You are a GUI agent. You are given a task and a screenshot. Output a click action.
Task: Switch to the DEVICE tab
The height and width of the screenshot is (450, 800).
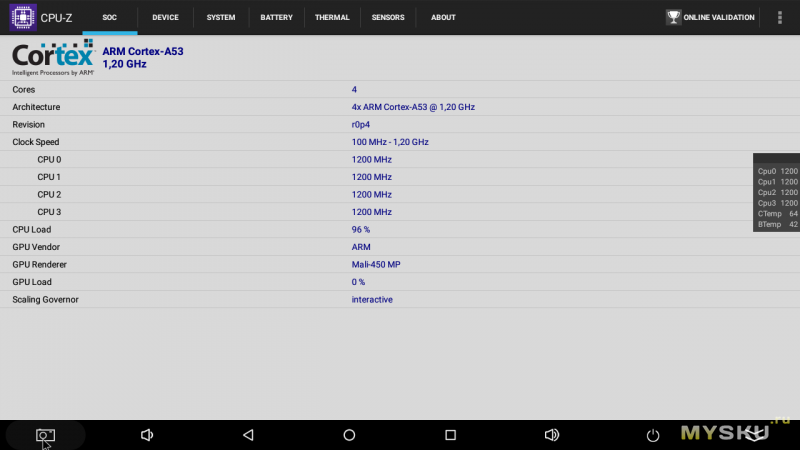pyautogui.click(x=165, y=17)
